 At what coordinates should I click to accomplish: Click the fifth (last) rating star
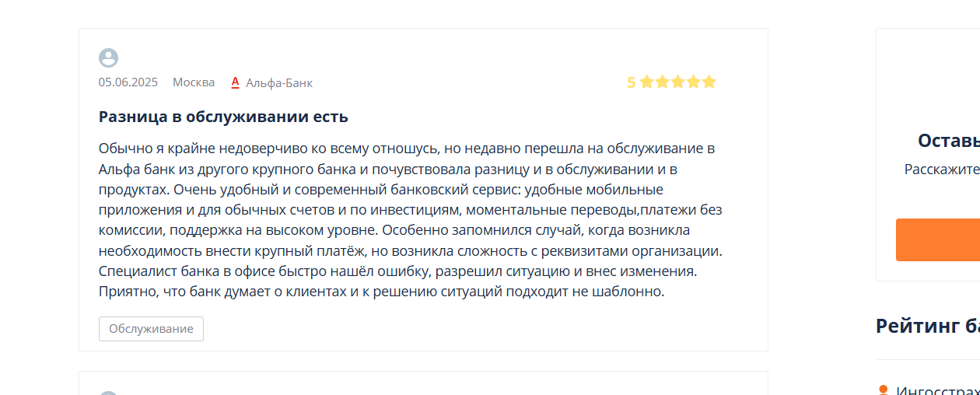[709, 82]
